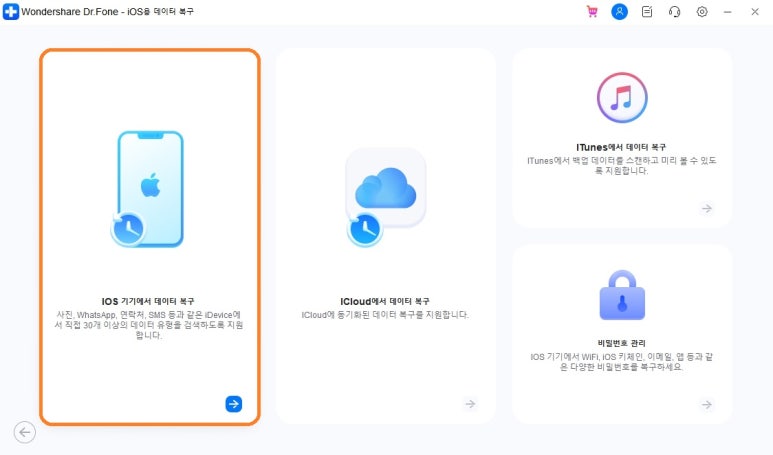Viewport: 773px width, 455px height.
Task: Open settings gear in title bar
Action: (702, 11)
